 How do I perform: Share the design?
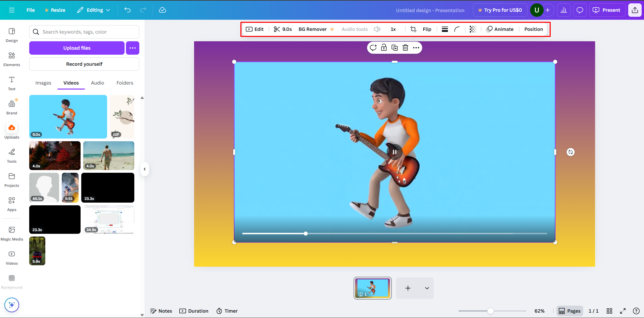click(635, 10)
